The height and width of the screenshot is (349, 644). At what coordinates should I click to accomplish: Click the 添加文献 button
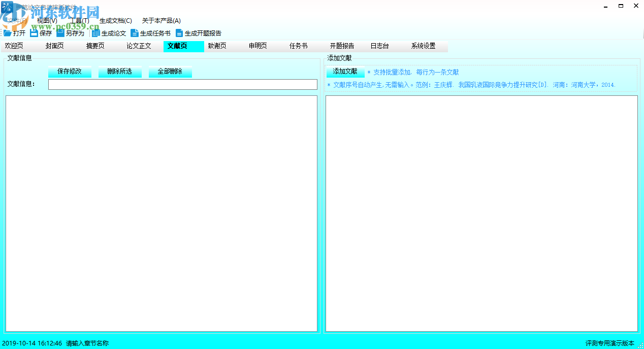(345, 72)
